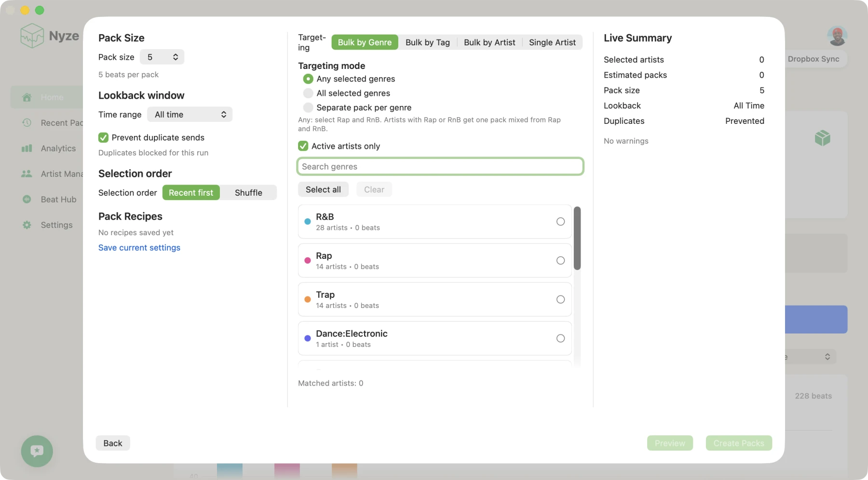Open the Home sidebar item icon
Image resolution: width=868 pixels, height=480 pixels.
click(x=27, y=97)
